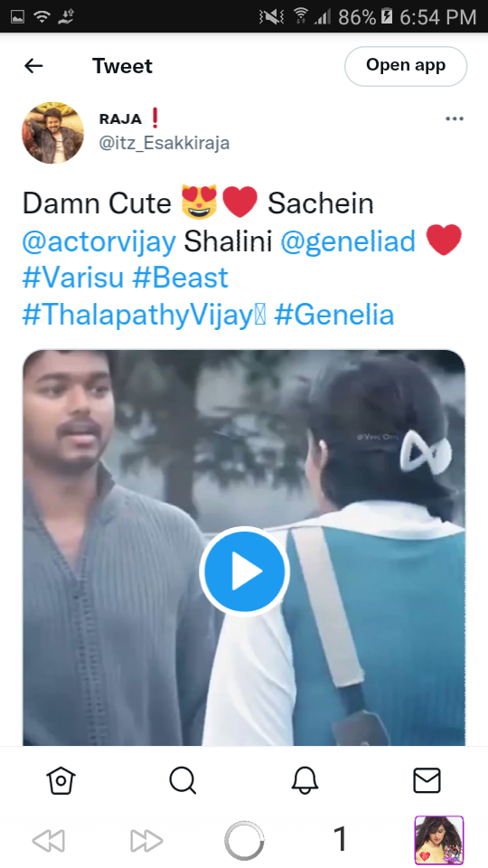The width and height of the screenshot is (488, 868).
Task: Open the @geneliad mention link
Action: pyautogui.click(x=348, y=242)
